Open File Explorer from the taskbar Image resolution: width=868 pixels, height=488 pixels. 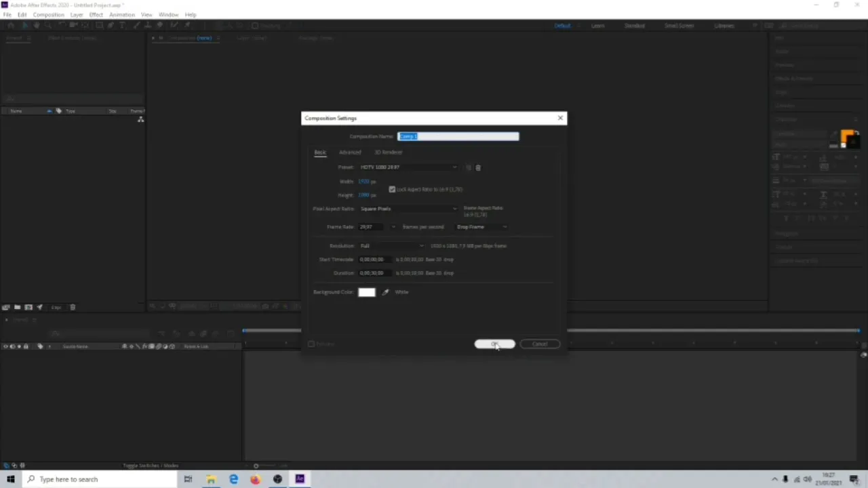(x=211, y=479)
